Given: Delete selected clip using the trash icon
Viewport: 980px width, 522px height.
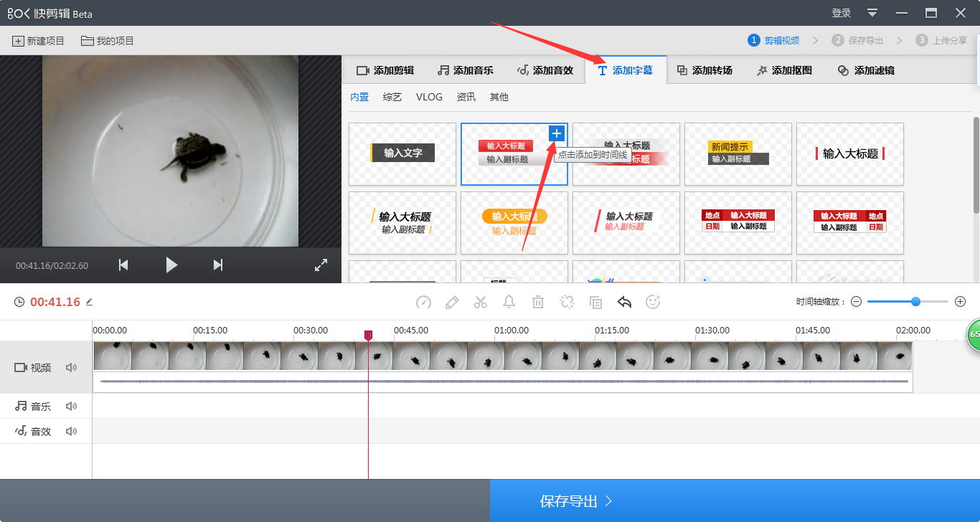Looking at the screenshot, I should 538,302.
